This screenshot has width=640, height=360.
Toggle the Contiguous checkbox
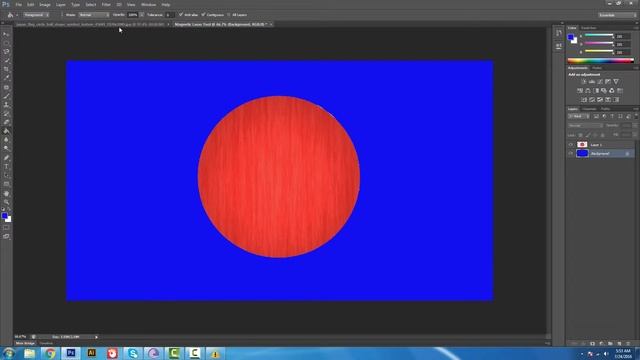coord(203,15)
